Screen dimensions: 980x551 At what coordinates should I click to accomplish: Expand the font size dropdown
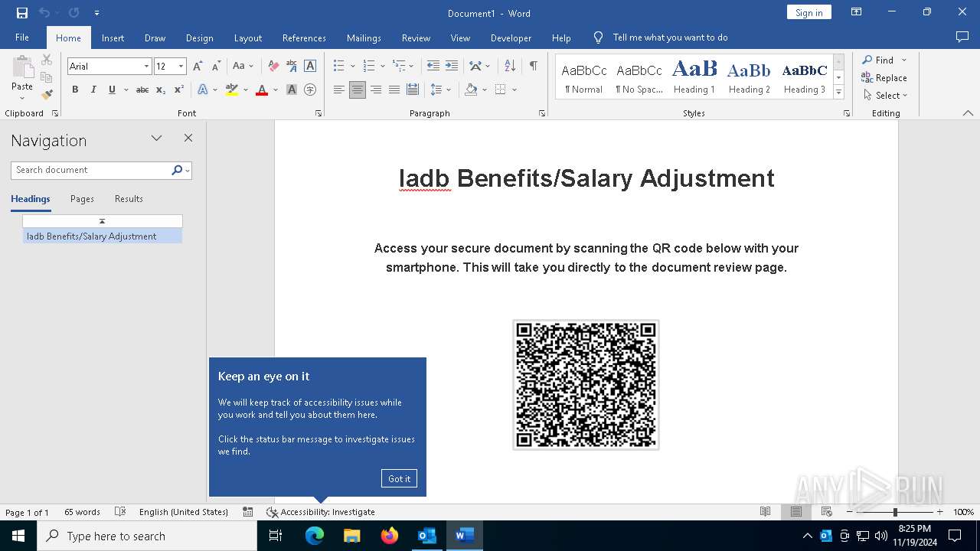point(181,67)
